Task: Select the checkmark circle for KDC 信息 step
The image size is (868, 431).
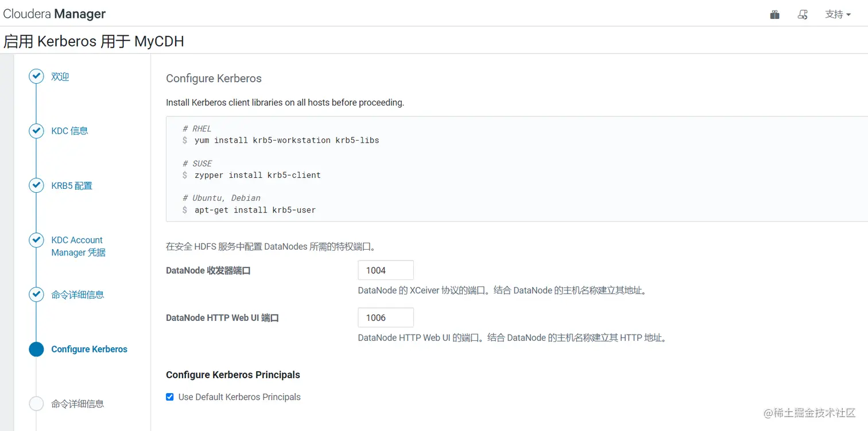Action: [x=36, y=131]
